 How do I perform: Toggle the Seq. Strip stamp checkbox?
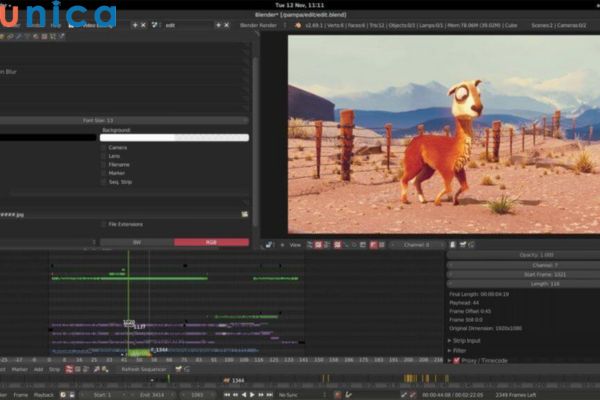click(103, 182)
